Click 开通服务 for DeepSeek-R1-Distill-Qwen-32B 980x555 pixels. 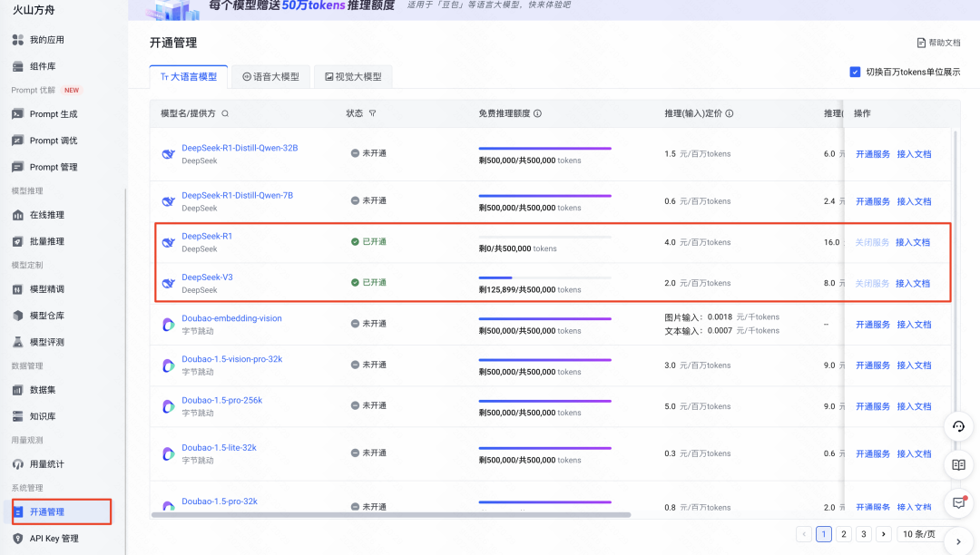coord(873,154)
